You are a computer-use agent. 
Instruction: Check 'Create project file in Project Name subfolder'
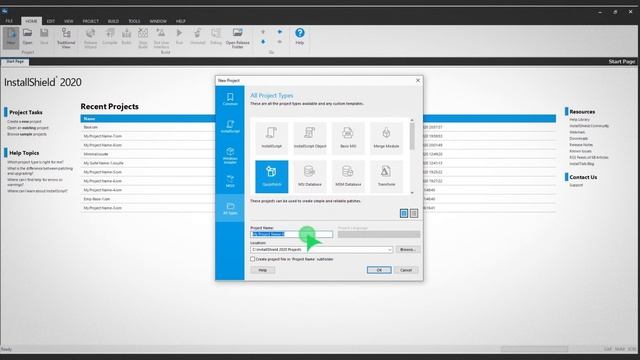click(253, 259)
